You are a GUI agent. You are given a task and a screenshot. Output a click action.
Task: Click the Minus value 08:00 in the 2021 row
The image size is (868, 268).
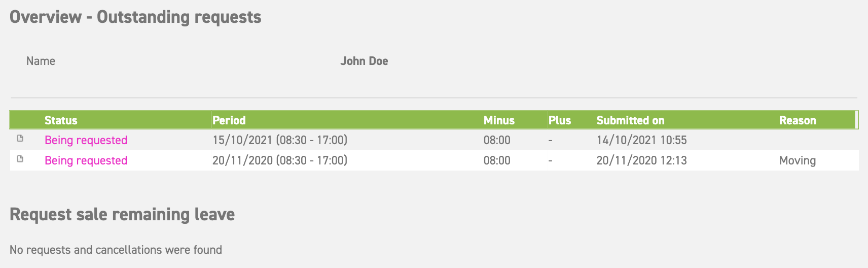(497, 140)
